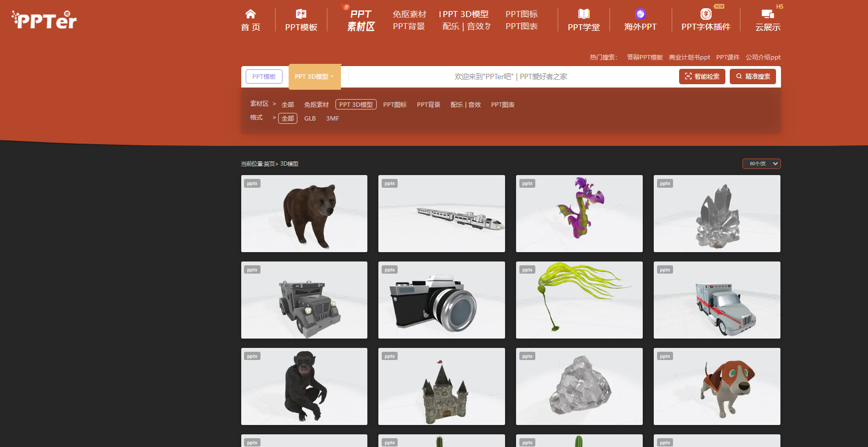Click pptx badge on camera card
868x447 pixels.
pos(390,270)
